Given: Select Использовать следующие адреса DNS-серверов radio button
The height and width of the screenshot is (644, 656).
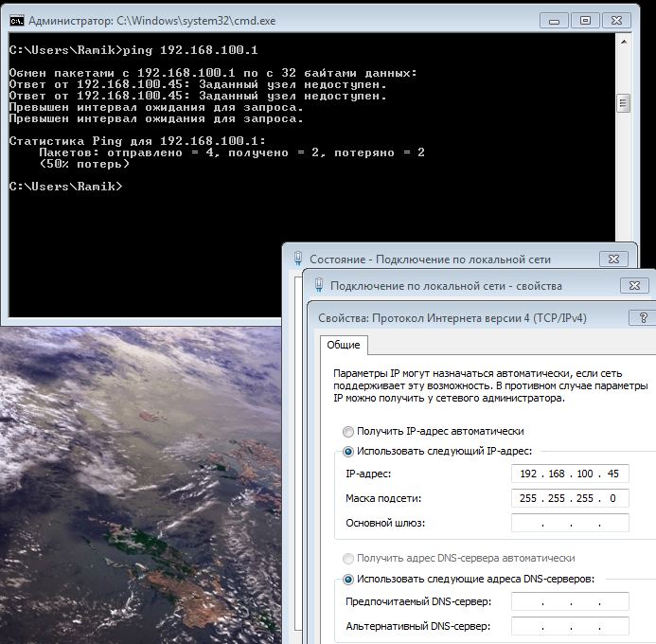Looking at the screenshot, I should [x=347, y=580].
